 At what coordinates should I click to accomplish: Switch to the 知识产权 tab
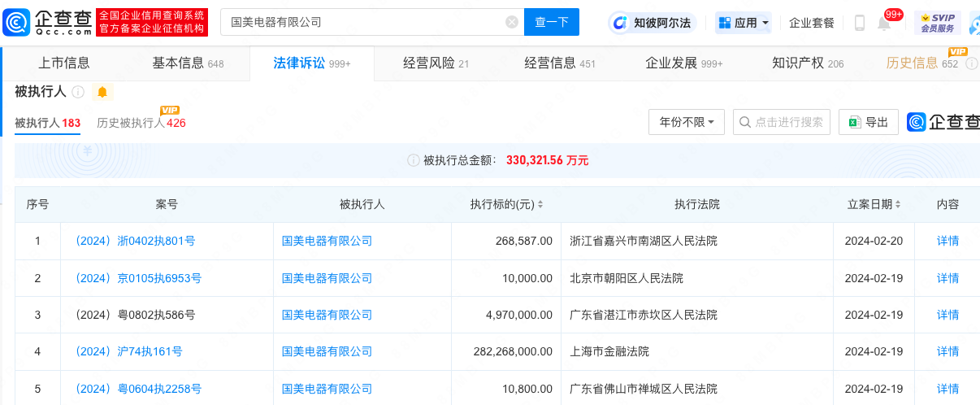tap(807, 63)
